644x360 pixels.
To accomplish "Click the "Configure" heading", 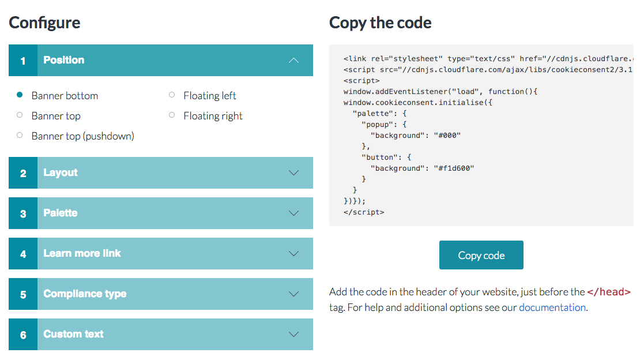I will click(x=44, y=23).
